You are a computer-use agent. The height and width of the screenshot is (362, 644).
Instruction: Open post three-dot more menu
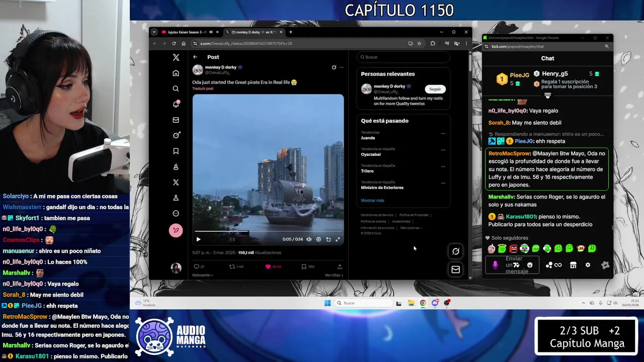(341, 67)
